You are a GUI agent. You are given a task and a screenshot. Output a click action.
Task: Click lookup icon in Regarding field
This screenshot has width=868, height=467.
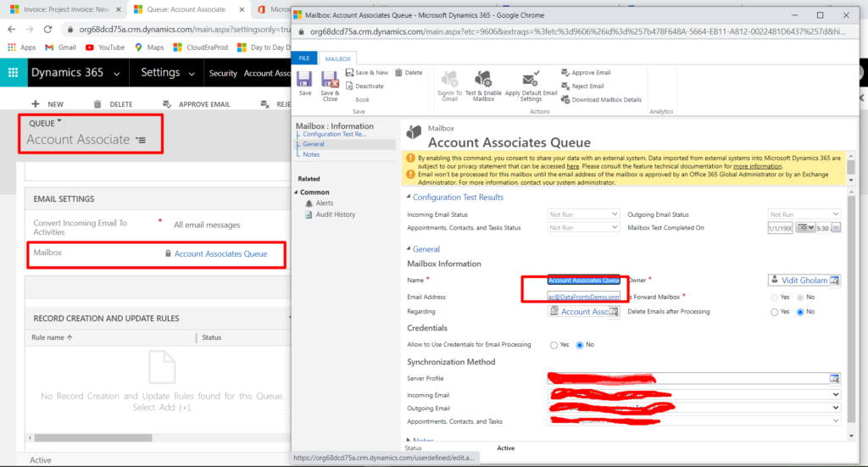click(x=614, y=312)
